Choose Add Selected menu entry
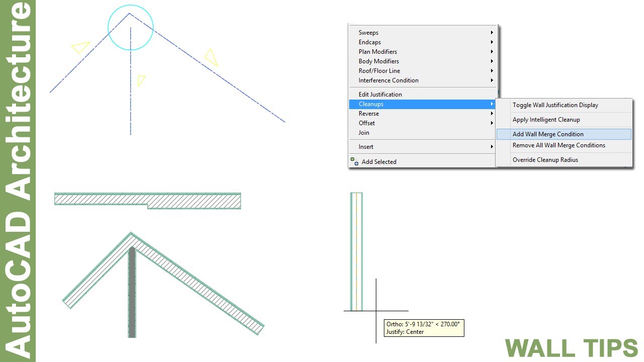This screenshot has width=644, height=362. [x=423, y=162]
